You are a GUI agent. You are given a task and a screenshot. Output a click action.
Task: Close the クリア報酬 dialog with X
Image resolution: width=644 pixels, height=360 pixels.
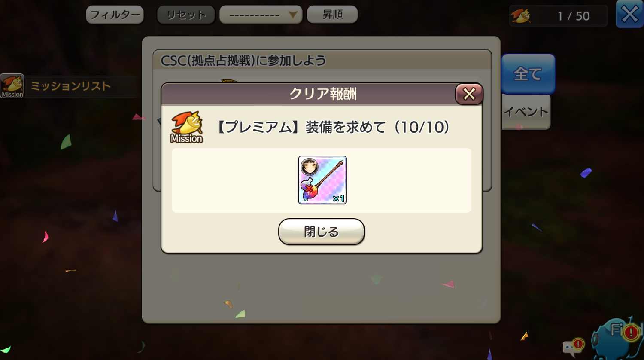pyautogui.click(x=469, y=94)
